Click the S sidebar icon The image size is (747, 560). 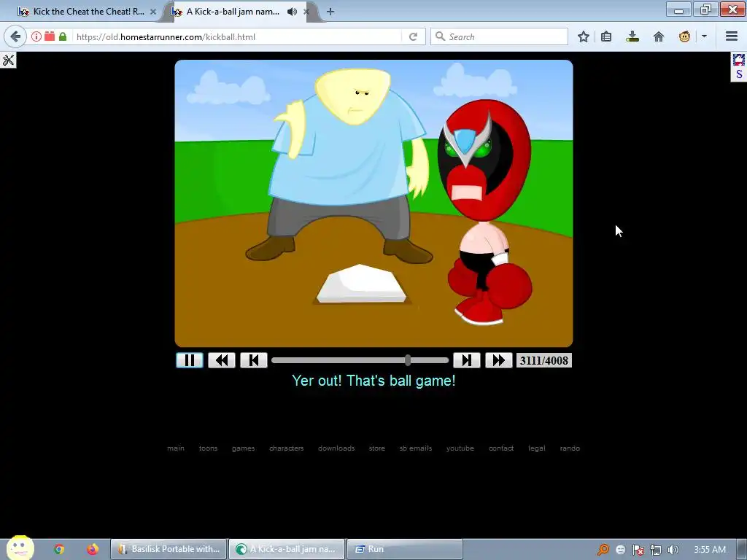[739, 74]
